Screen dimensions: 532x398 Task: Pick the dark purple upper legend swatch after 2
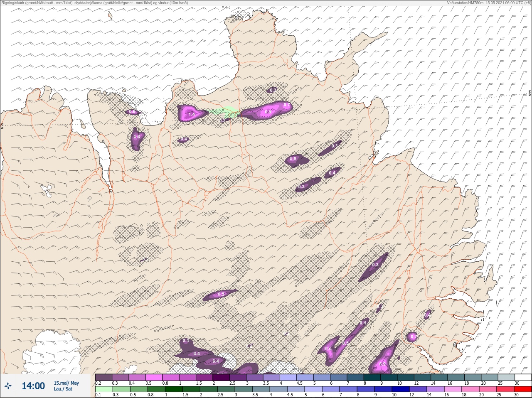(222, 377)
